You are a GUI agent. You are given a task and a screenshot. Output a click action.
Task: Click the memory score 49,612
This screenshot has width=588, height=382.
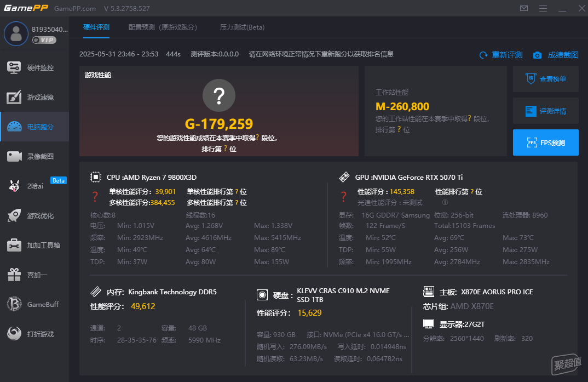143,306
